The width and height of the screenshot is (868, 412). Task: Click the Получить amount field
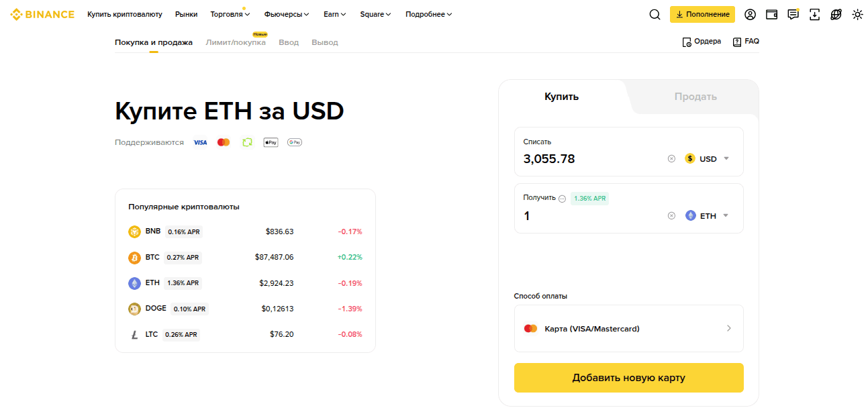pos(591,216)
